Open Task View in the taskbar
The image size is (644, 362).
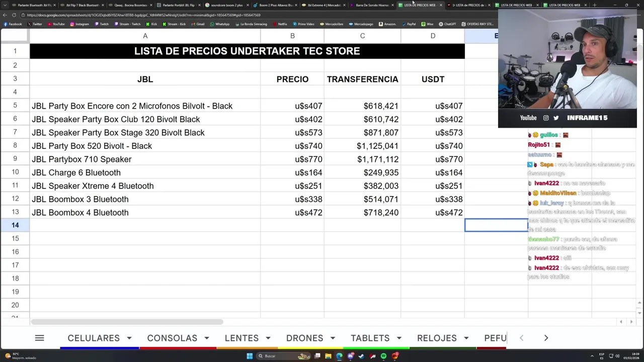pos(317,356)
